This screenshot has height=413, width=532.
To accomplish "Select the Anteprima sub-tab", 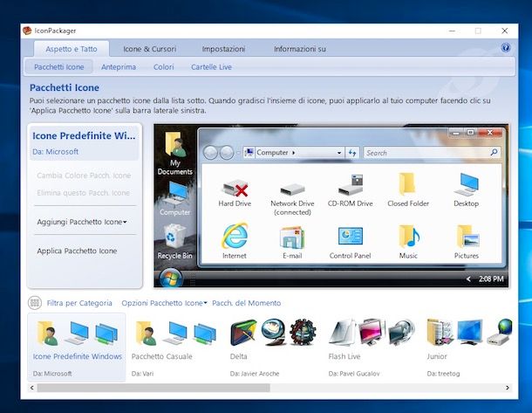I will pos(118,67).
